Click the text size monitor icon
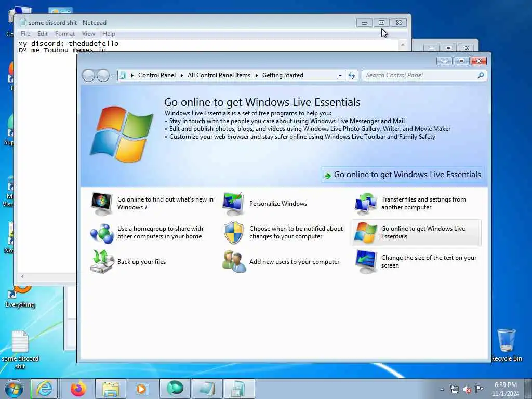 (365, 262)
